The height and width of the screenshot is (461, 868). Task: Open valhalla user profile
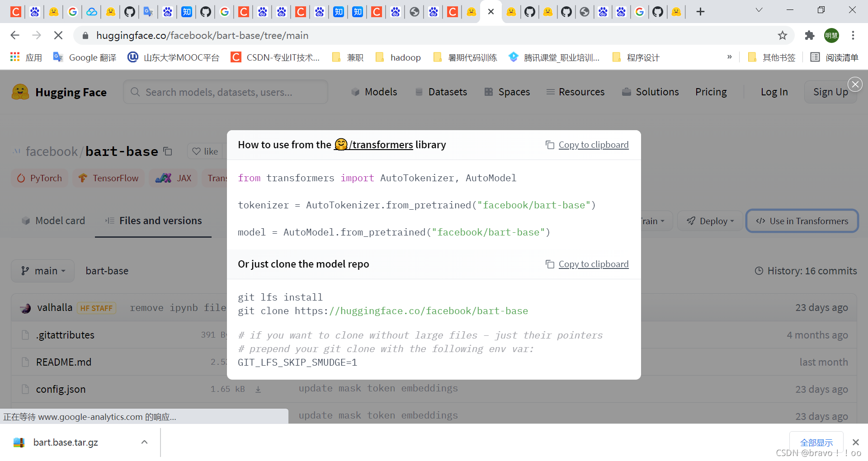click(x=55, y=307)
